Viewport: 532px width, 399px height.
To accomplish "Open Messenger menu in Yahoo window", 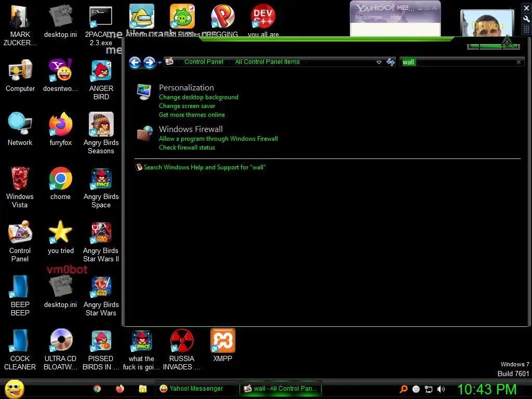I will (x=368, y=17).
